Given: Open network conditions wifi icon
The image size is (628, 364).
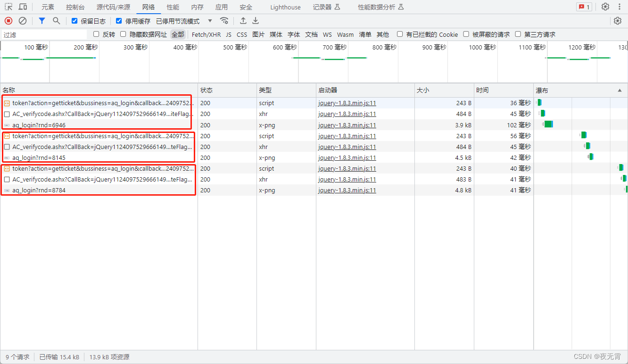Looking at the screenshot, I should 224,21.
